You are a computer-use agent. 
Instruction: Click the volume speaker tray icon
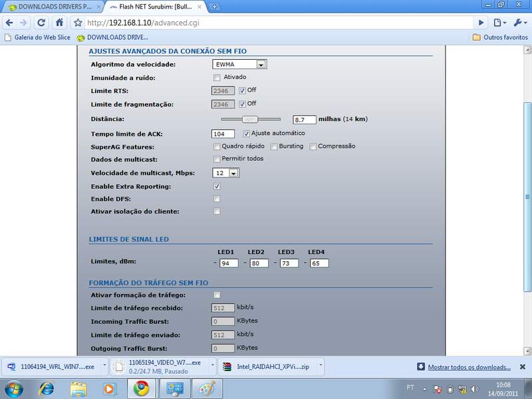(475, 389)
